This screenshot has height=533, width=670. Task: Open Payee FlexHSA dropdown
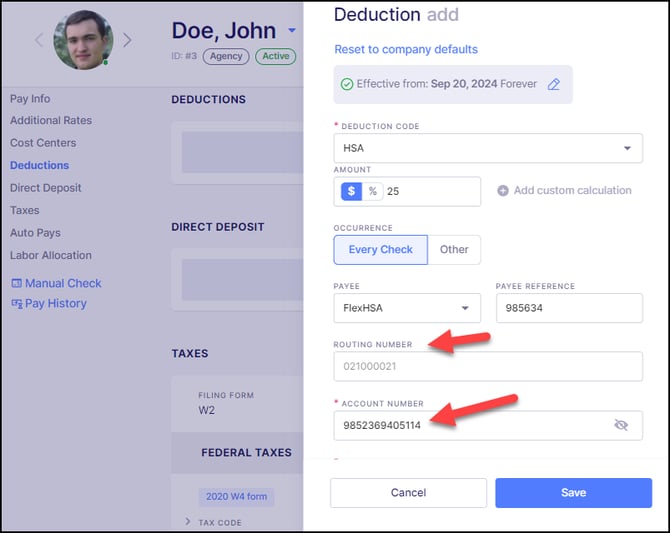coord(407,308)
